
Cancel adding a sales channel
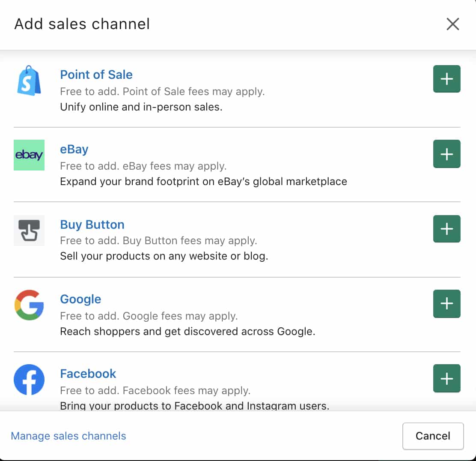coord(433,436)
